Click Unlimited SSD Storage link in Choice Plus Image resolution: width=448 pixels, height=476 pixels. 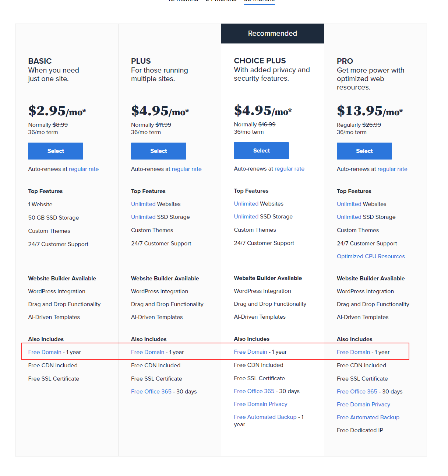pyautogui.click(x=246, y=217)
